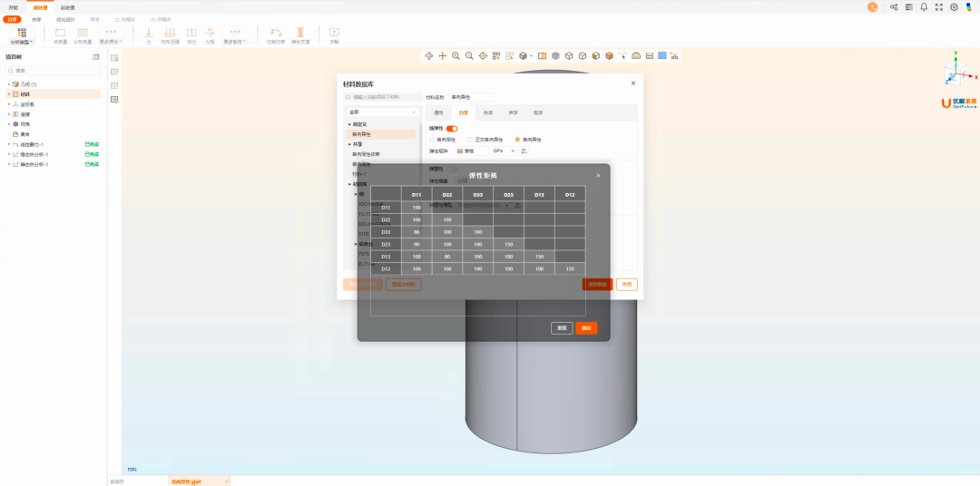Viewport: 980px width, 486px height.
Task: Click the share icon in top bar
Action: click(894, 7)
